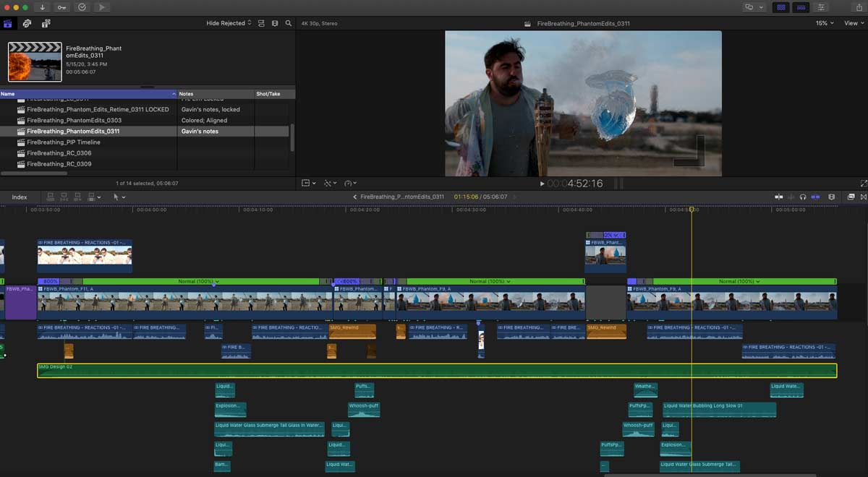Viewport: 868px width, 477px height.
Task: Click the Import Media down-arrow icon
Action: pyautogui.click(x=43, y=7)
